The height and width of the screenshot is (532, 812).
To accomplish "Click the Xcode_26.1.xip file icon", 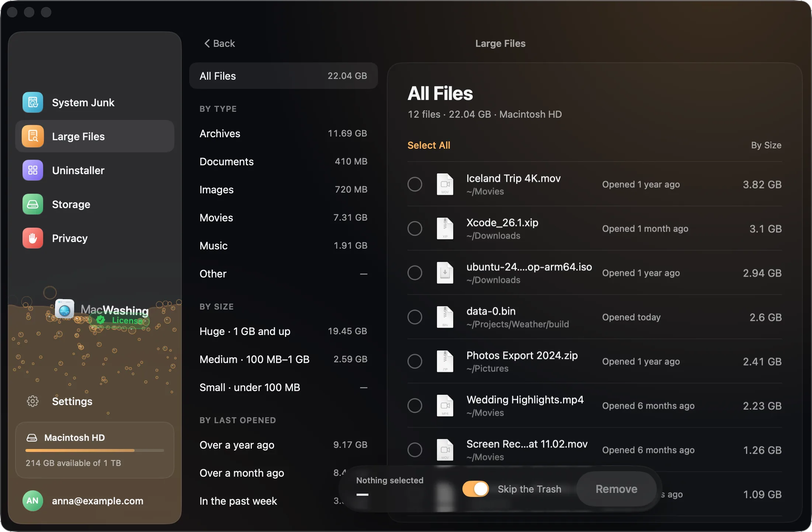I will [x=445, y=228].
